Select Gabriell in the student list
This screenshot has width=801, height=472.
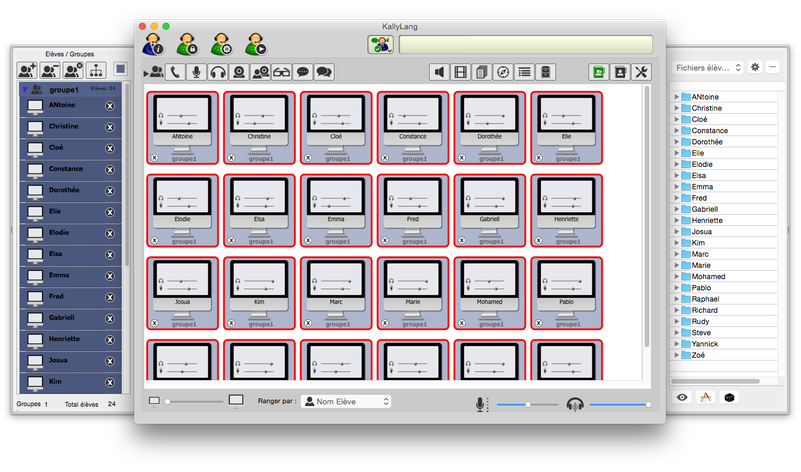coord(70,318)
